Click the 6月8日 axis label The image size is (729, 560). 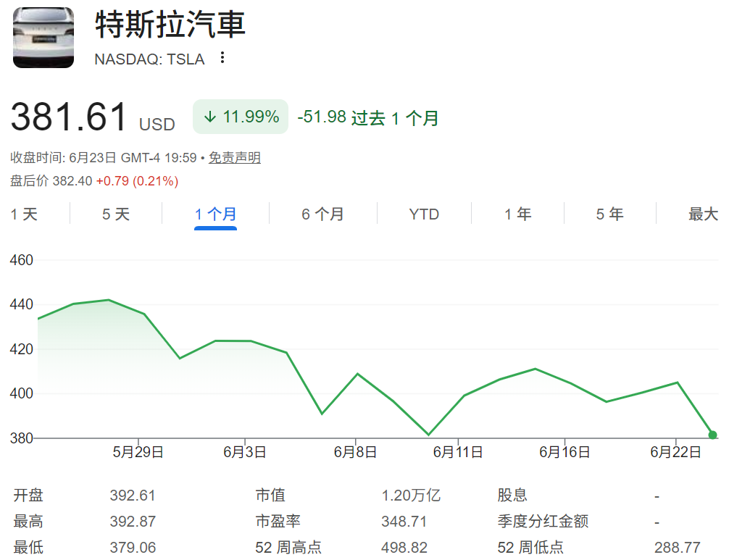point(355,452)
